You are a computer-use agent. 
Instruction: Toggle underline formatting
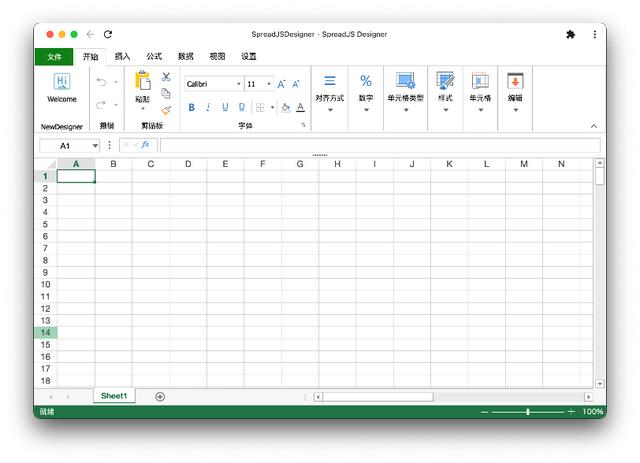(x=225, y=107)
